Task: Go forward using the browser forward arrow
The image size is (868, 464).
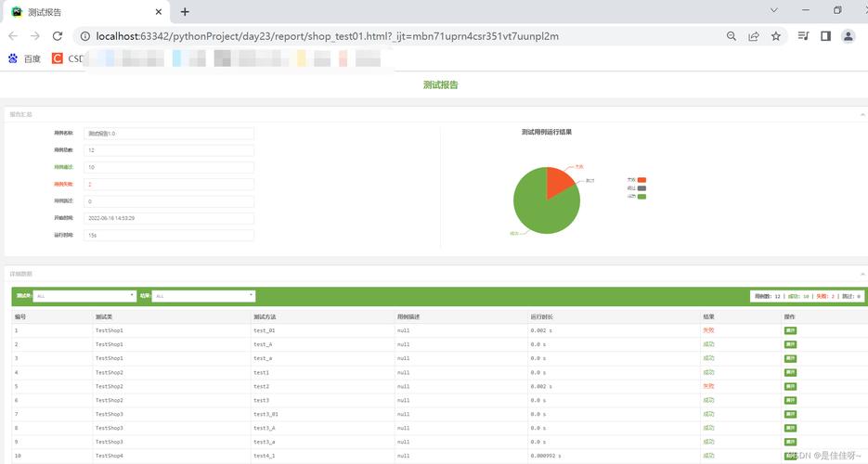Action: pyautogui.click(x=35, y=36)
